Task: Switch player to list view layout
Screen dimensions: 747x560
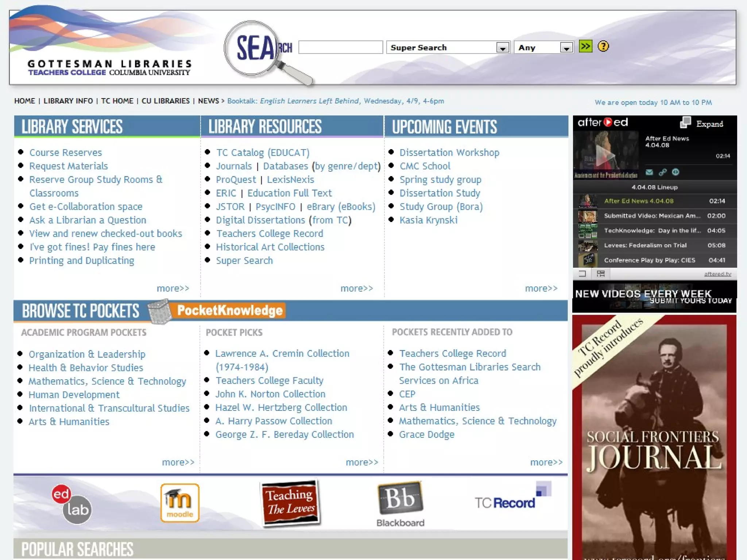Action: pyautogui.click(x=600, y=274)
